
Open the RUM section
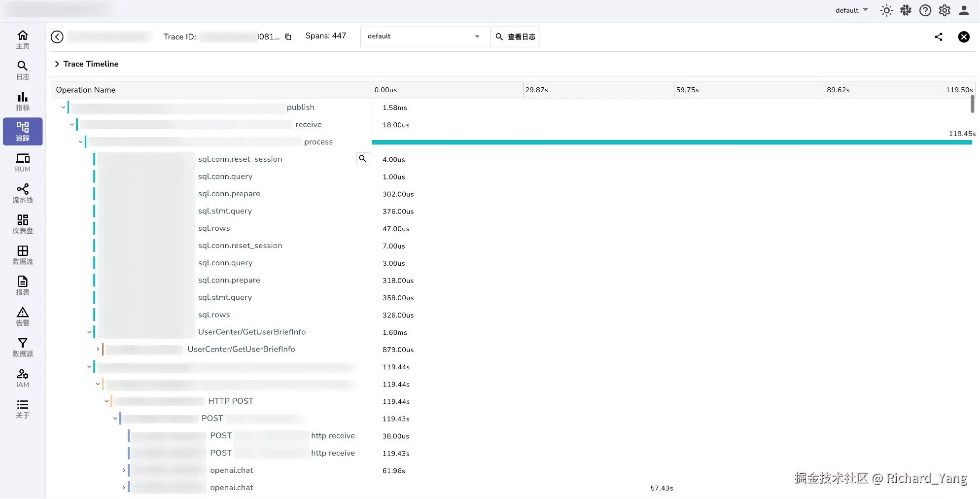(23, 163)
